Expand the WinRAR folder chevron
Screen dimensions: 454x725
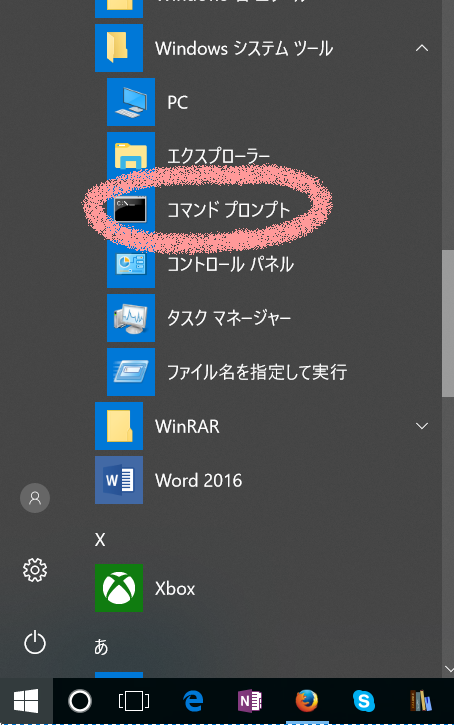pyautogui.click(x=422, y=426)
